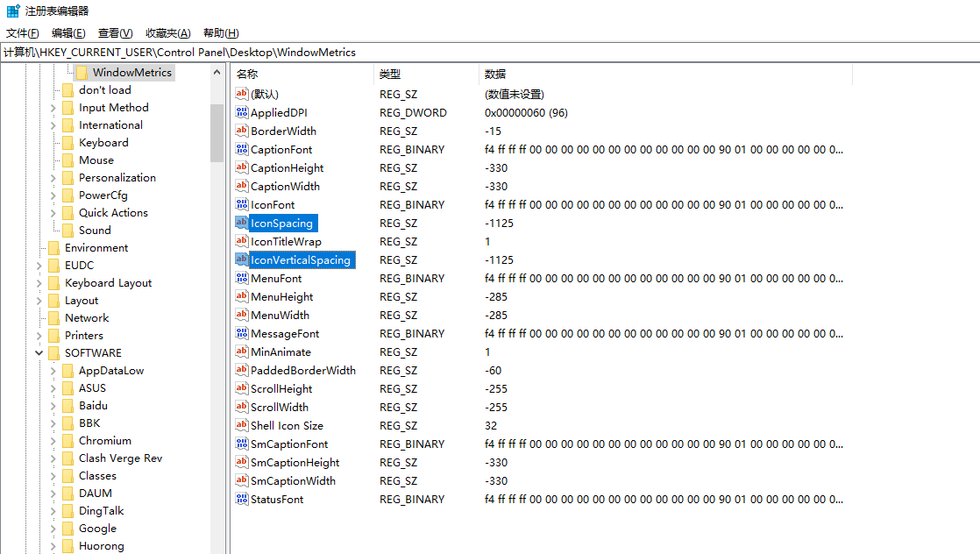Open the 文件(F) menu
Viewport: 980px width, 554px height.
[23, 33]
